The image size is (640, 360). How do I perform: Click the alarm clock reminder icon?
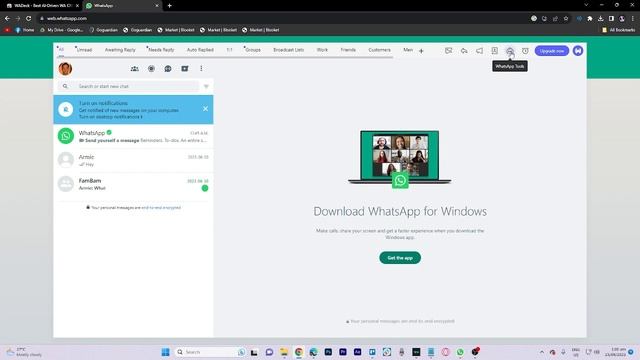525,51
